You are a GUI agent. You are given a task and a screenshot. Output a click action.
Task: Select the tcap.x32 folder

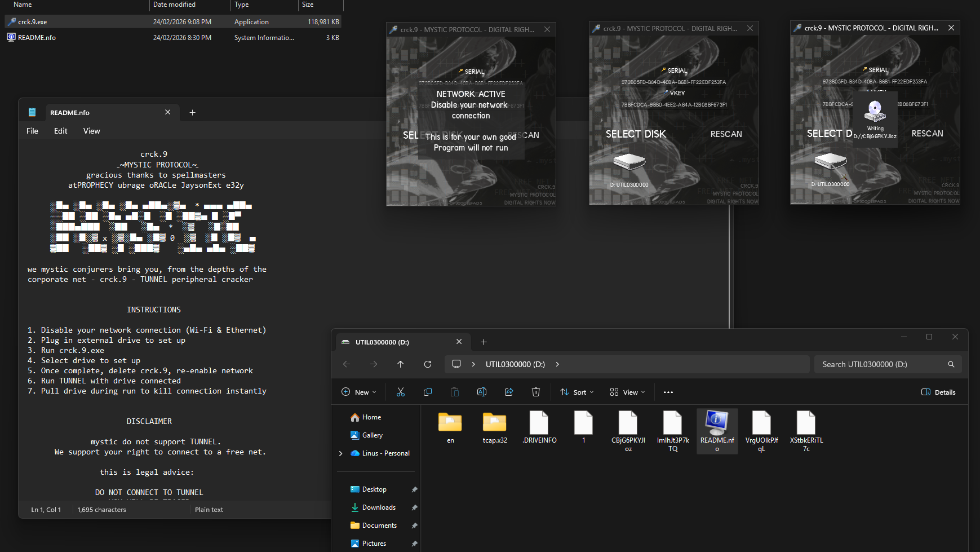click(495, 428)
